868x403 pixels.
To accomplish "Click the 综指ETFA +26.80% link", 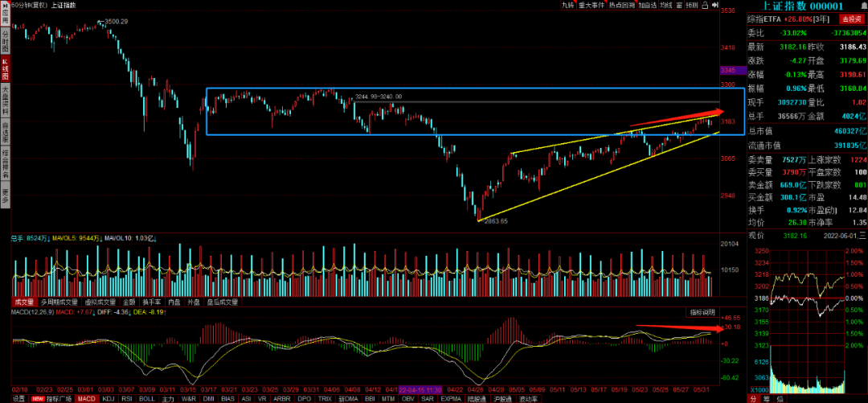I will (780, 19).
